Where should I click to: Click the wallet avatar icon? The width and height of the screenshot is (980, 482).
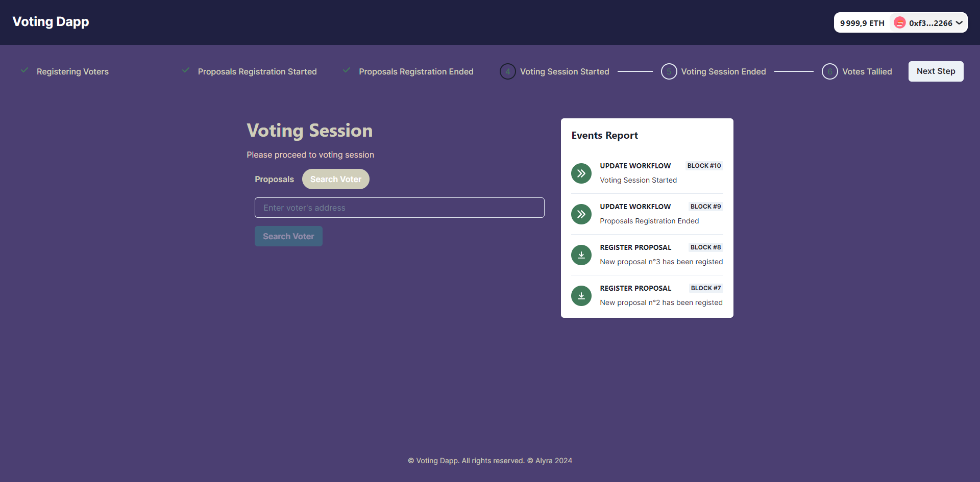900,22
